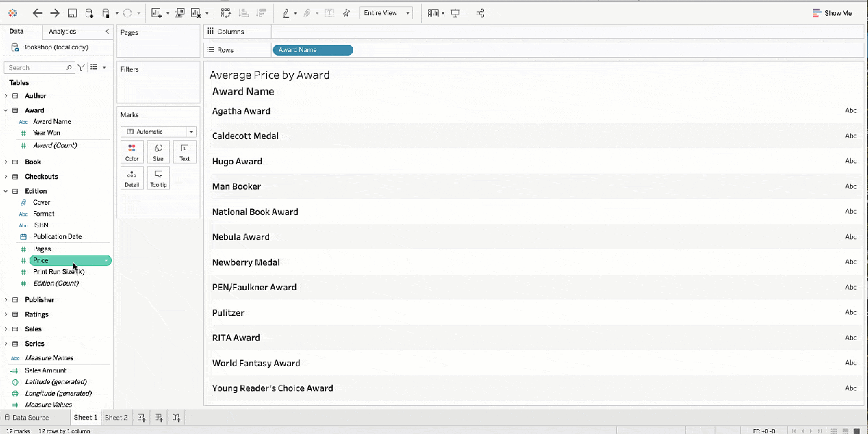Screen dimensions: 868x434
Task: Click the Save icon in toolbar
Action: pos(72,13)
